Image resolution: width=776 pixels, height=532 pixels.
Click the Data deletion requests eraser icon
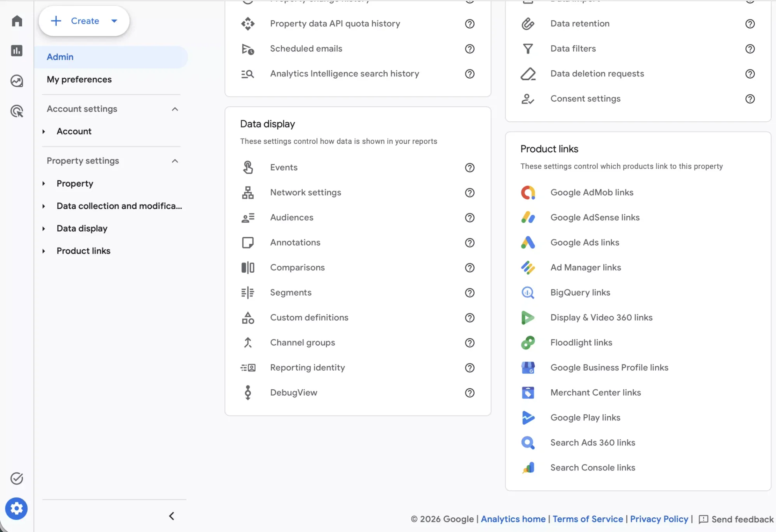coord(528,74)
